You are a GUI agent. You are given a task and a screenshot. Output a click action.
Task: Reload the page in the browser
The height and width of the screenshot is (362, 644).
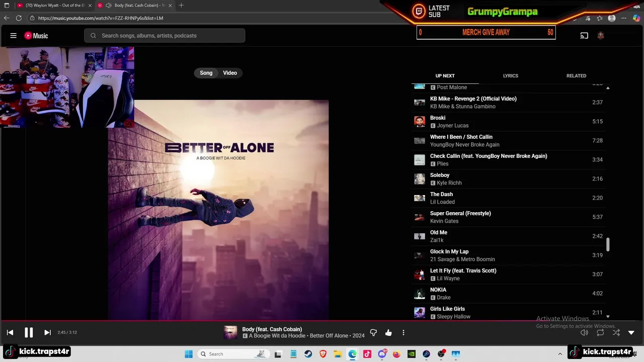(x=19, y=18)
